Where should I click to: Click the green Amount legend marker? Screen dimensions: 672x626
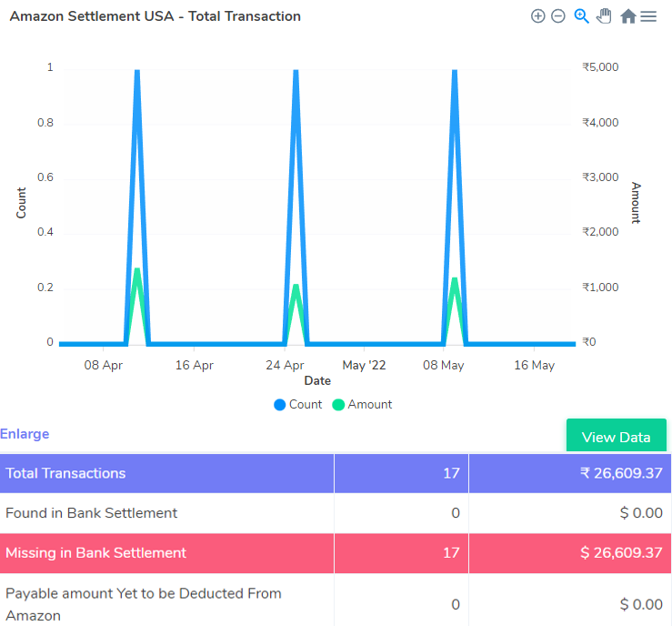click(x=338, y=405)
